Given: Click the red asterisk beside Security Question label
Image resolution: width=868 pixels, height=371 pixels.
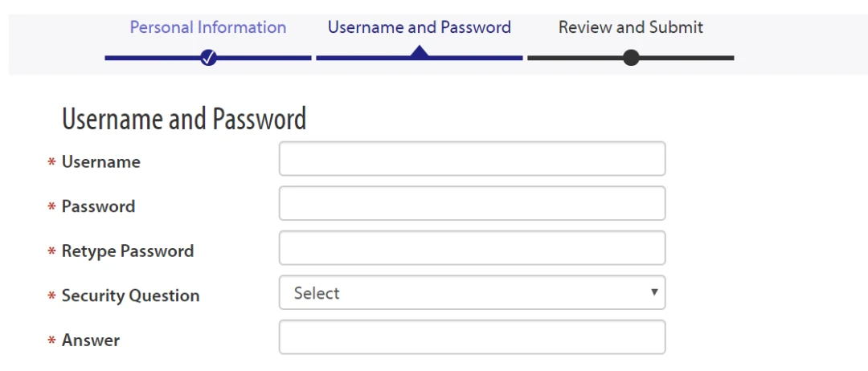Looking at the screenshot, I should click(52, 296).
